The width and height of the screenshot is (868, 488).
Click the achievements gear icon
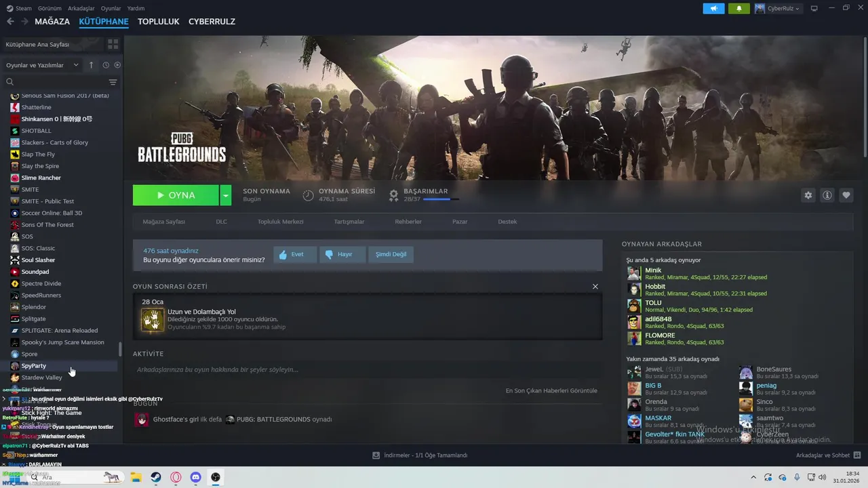pyautogui.click(x=393, y=195)
